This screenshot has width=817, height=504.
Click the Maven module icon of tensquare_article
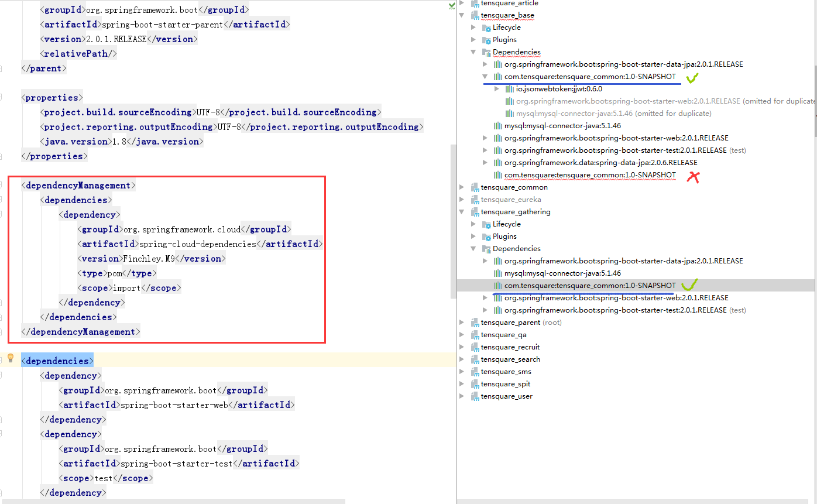tap(475, 4)
